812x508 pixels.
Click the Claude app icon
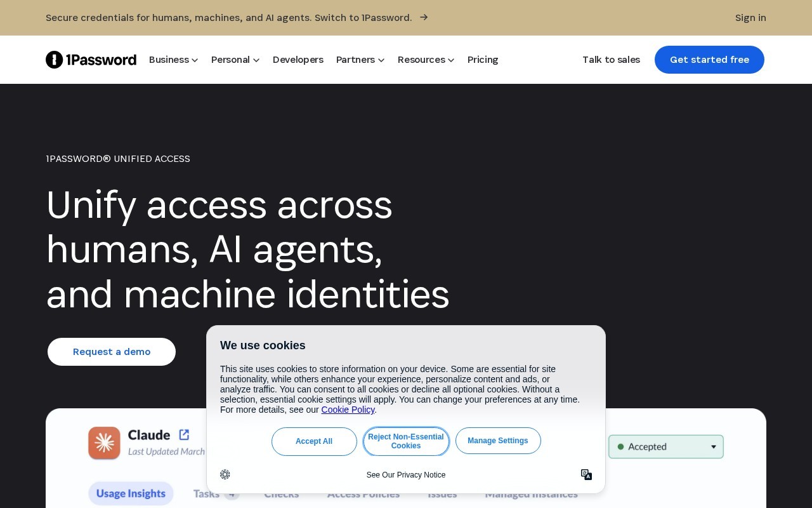point(104,443)
